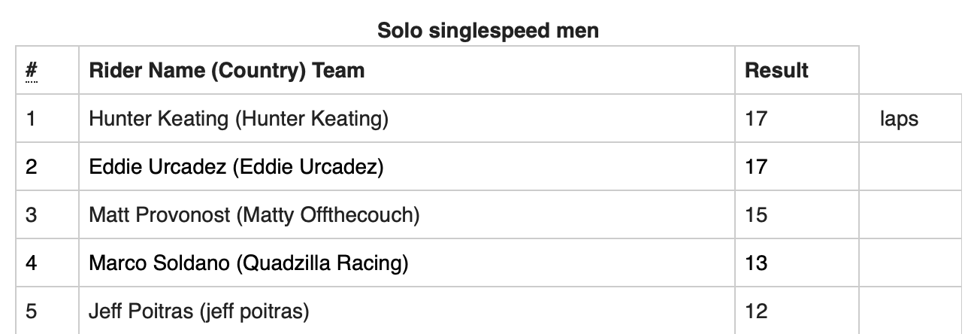This screenshot has height=334, width=980.
Task: Click rank number 2 cell
Action: (x=31, y=167)
